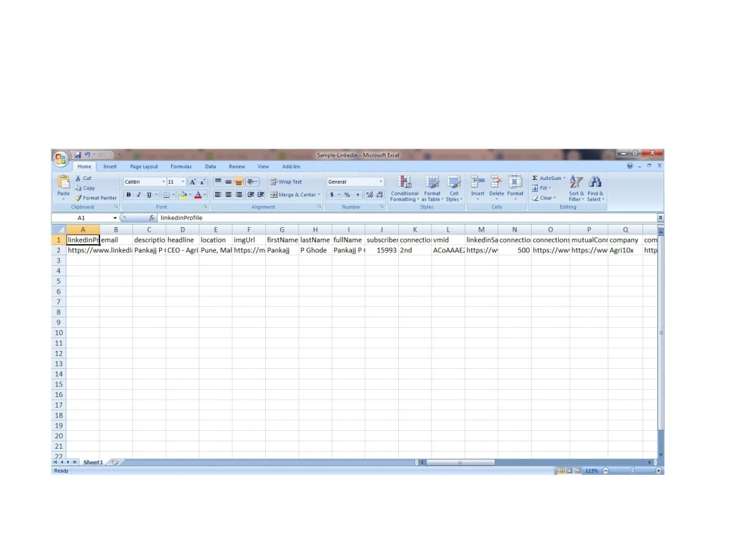Image resolution: width=747 pixels, height=560 pixels.
Task: Switch to the Formulas tab
Action: 181,167
